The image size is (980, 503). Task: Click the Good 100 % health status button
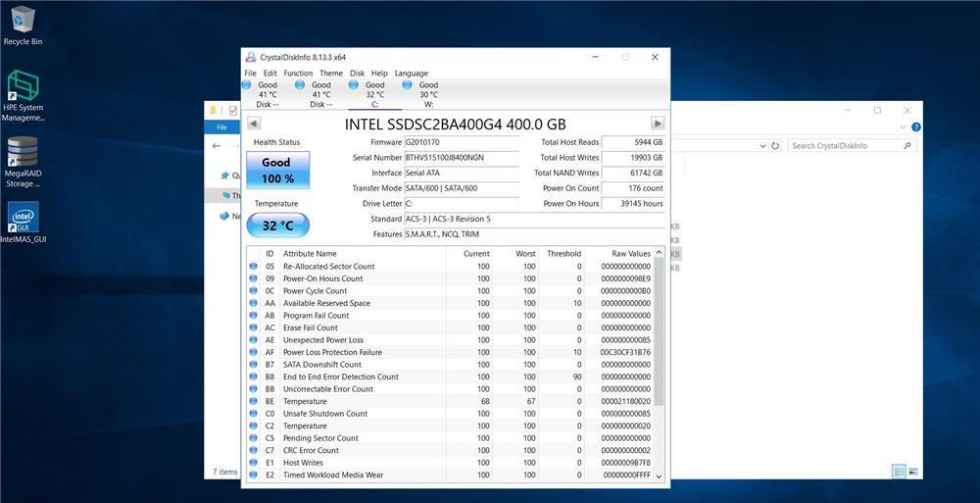tap(277, 171)
